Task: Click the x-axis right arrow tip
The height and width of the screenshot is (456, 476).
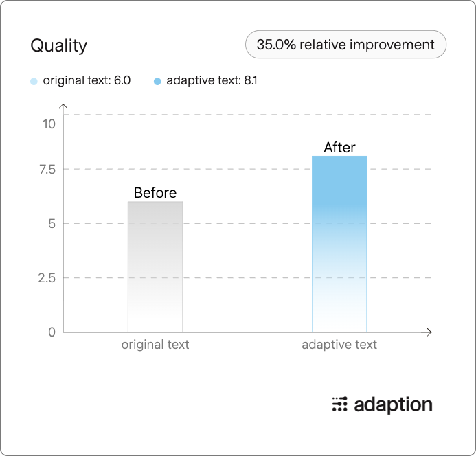Action: tap(429, 332)
